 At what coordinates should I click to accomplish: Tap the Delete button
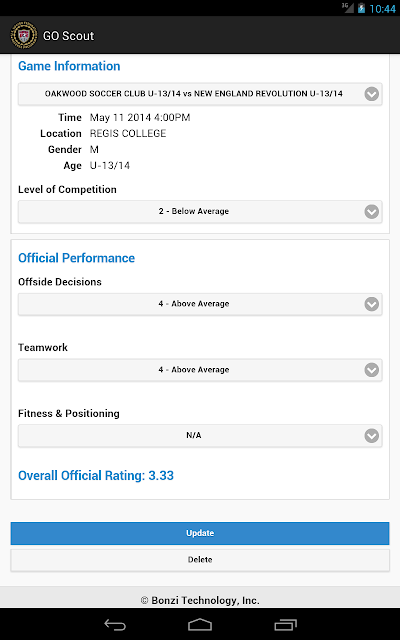(x=200, y=560)
